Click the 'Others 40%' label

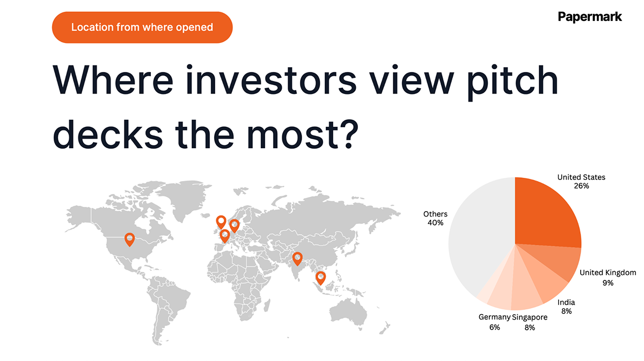pos(435,218)
